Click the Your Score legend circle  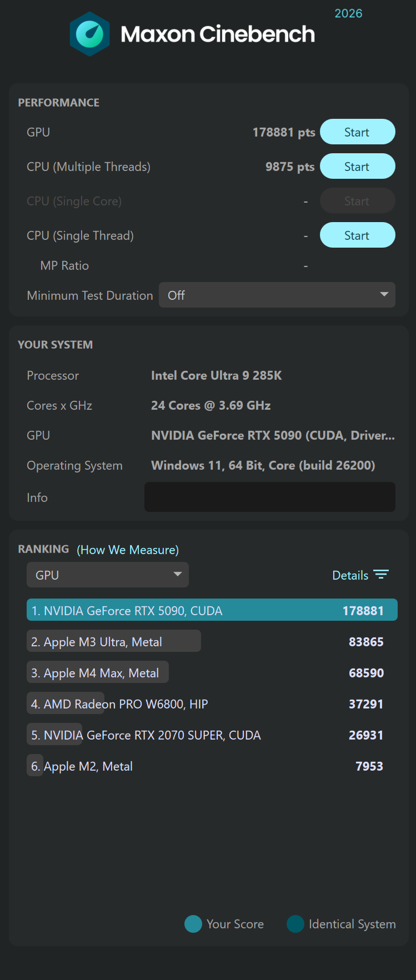tap(193, 924)
